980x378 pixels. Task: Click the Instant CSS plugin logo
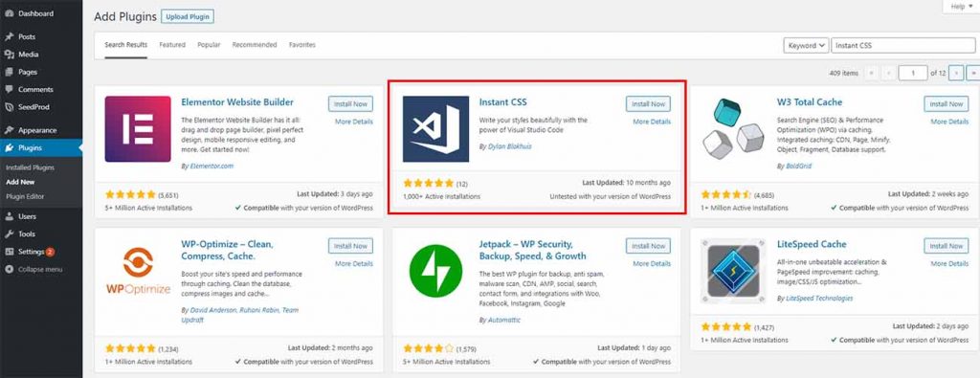[435, 128]
